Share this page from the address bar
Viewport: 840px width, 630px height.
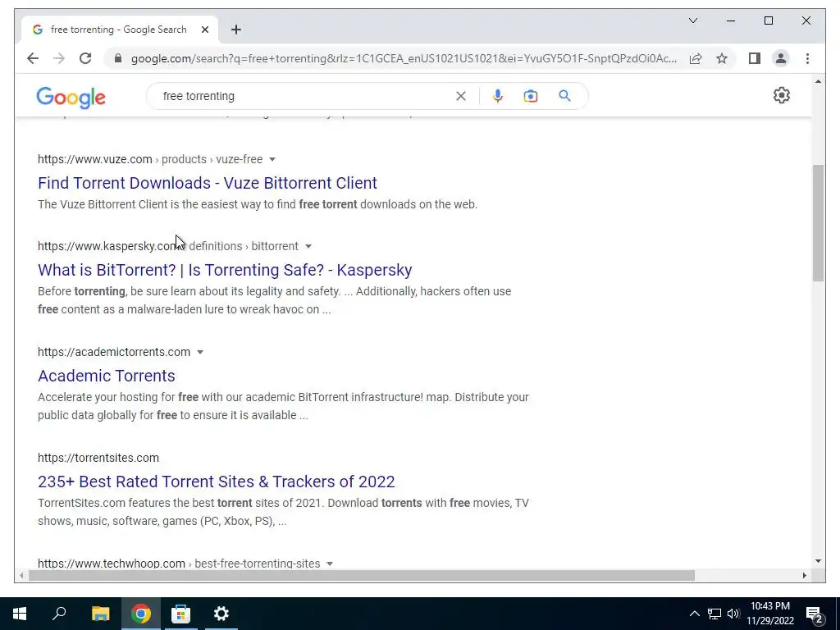click(696, 58)
